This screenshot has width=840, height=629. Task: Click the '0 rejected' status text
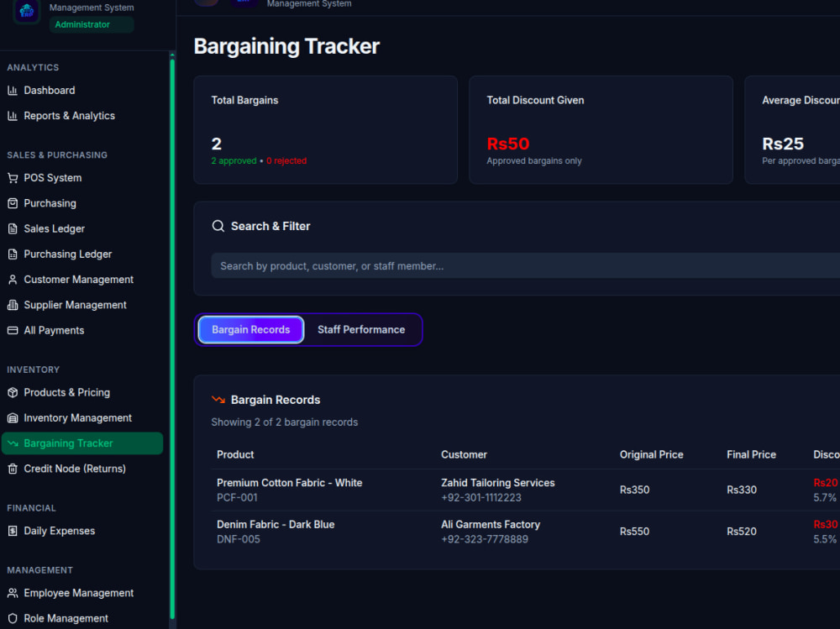point(286,160)
